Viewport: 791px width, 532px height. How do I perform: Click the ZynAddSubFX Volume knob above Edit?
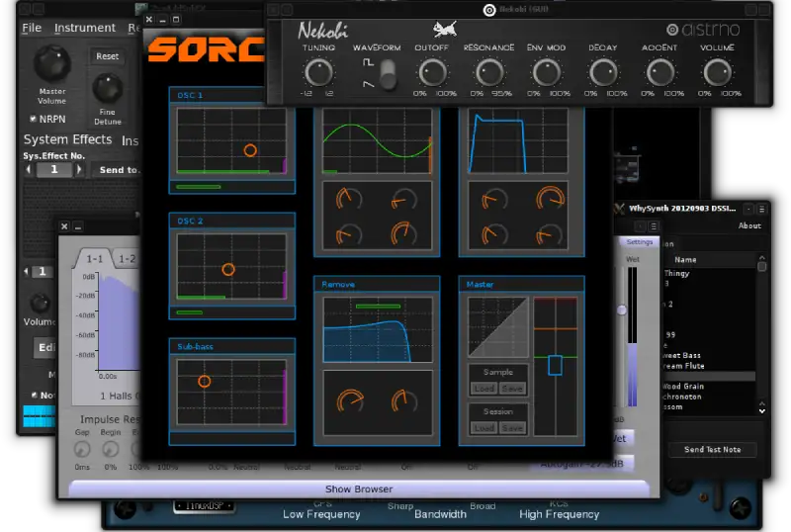click(x=40, y=304)
